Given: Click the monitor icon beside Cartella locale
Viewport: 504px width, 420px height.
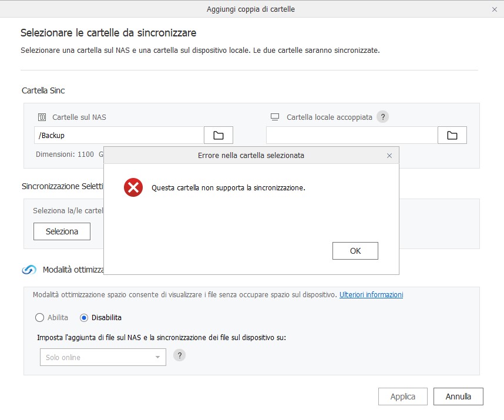Looking at the screenshot, I should tap(274, 117).
